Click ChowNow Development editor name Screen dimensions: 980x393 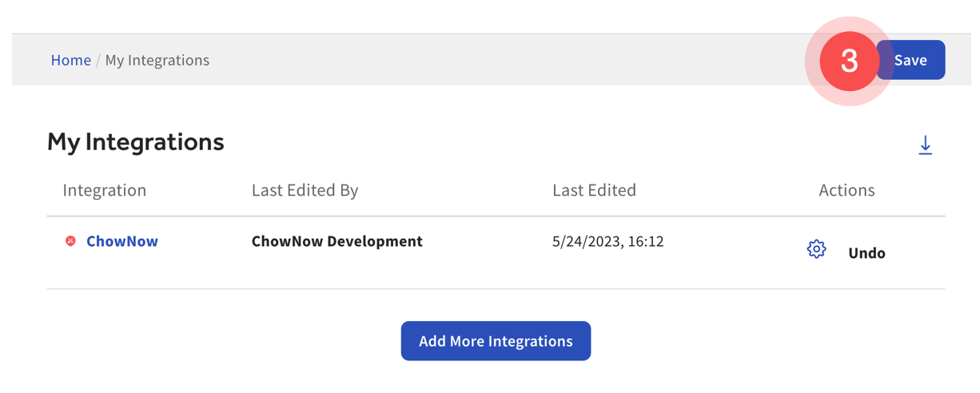(337, 241)
